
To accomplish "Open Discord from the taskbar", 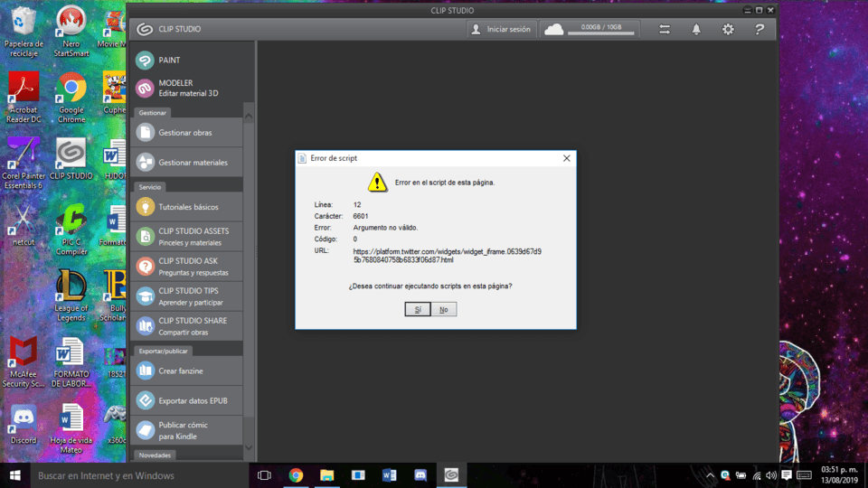I will [x=420, y=475].
